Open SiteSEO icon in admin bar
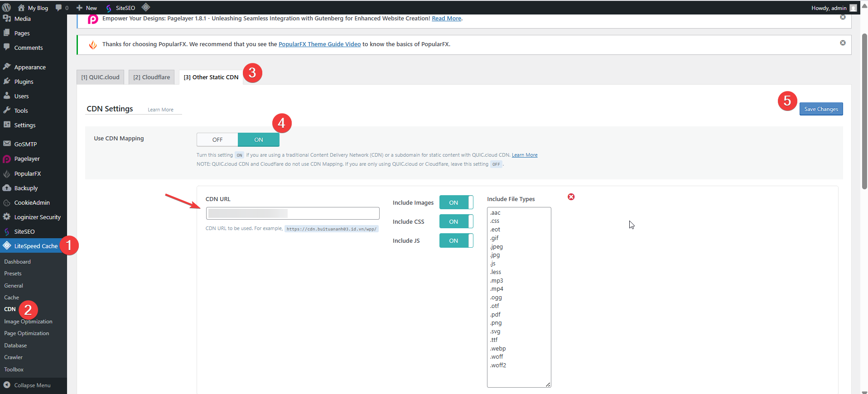 point(109,8)
